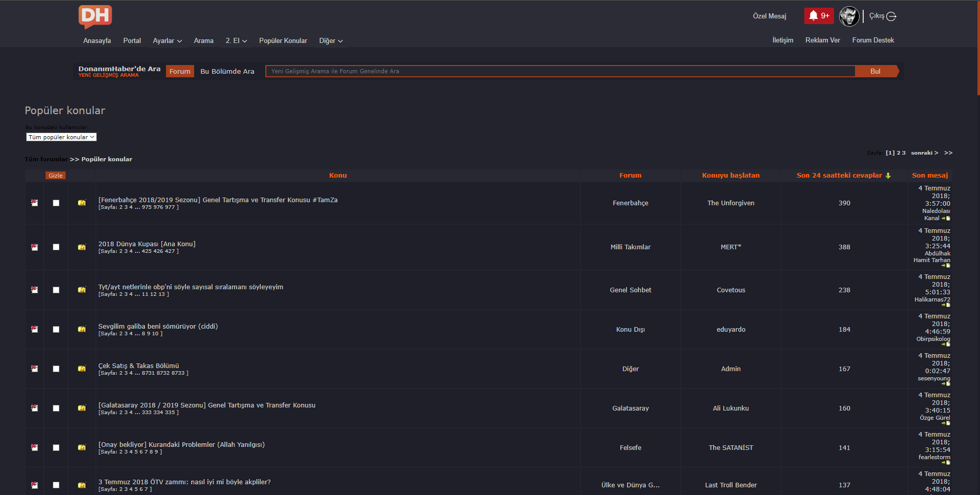Go to the sonraki > page link

click(x=924, y=153)
